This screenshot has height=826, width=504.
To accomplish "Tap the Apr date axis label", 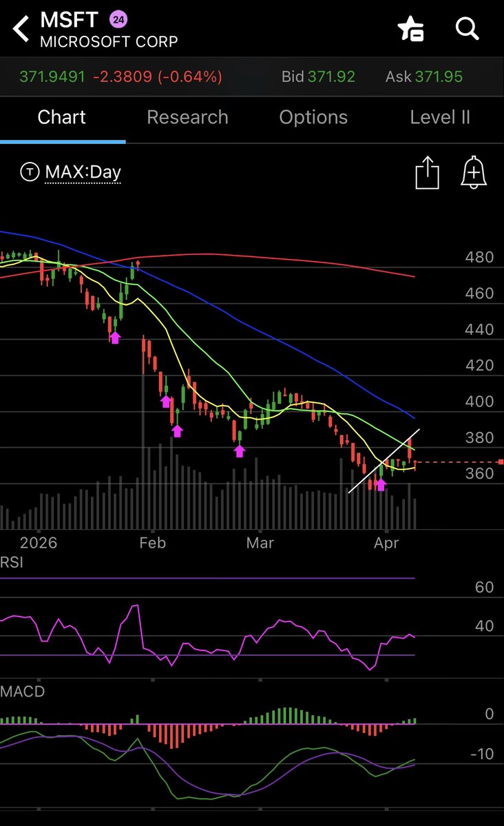I will (x=386, y=543).
